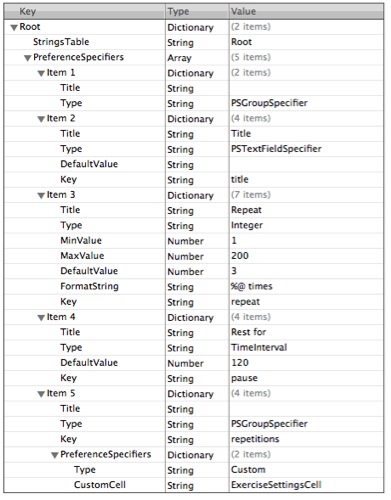Collapse the Item 3 disclosure triangle

pyautogui.click(x=41, y=196)
